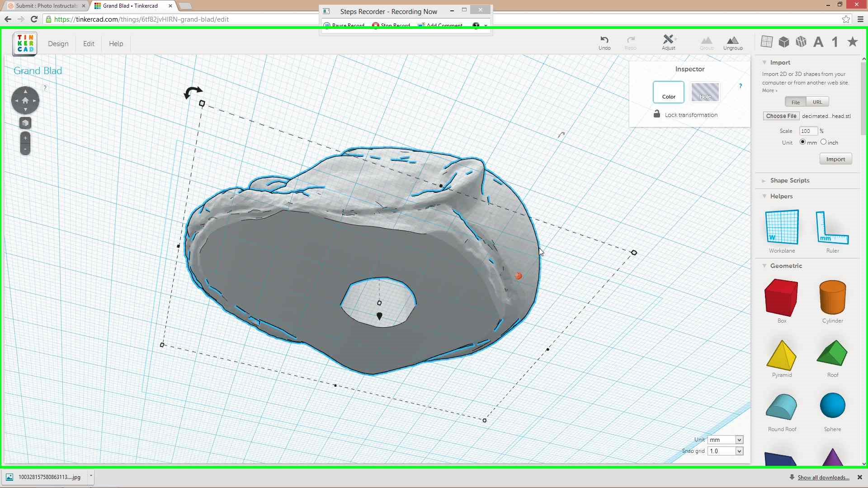Select the Color option in Inspector
Image resolution: width=868 pixels, height=488 pixels.
(669, 92)
